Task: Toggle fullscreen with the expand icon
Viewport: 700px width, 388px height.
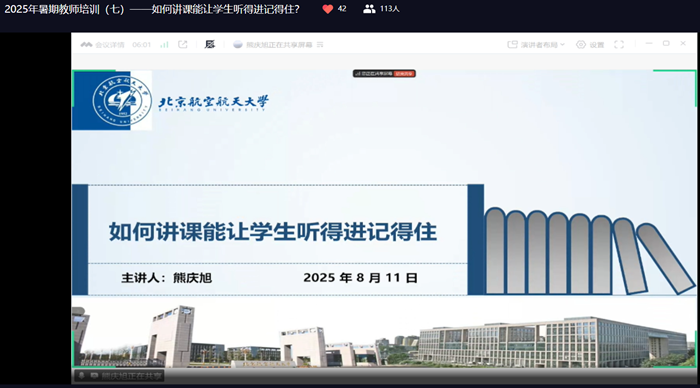Action: click(x=619, y=44)
